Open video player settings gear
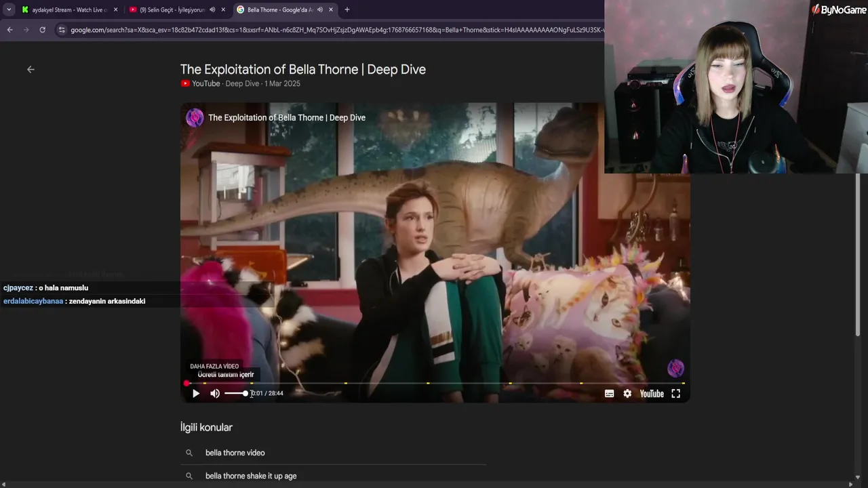 [x=627, y=393]
